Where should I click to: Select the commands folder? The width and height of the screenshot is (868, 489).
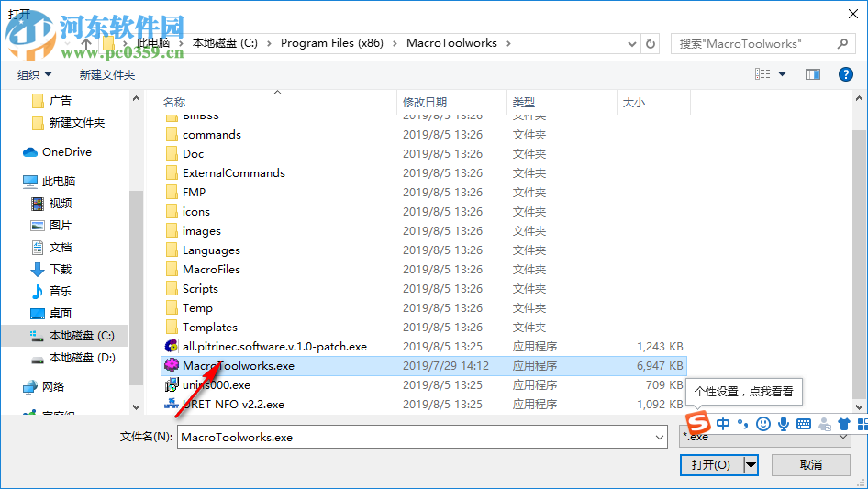pos(211,135)
